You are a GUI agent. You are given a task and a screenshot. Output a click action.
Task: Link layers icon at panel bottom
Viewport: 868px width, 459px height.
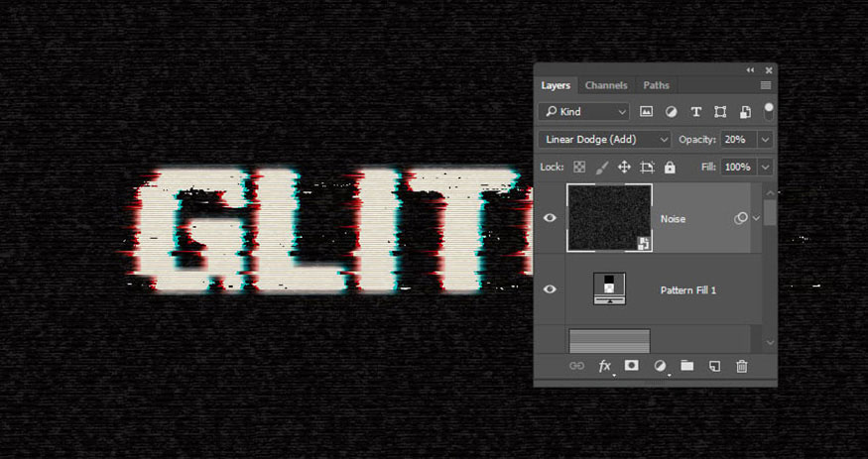click(576, 366)
